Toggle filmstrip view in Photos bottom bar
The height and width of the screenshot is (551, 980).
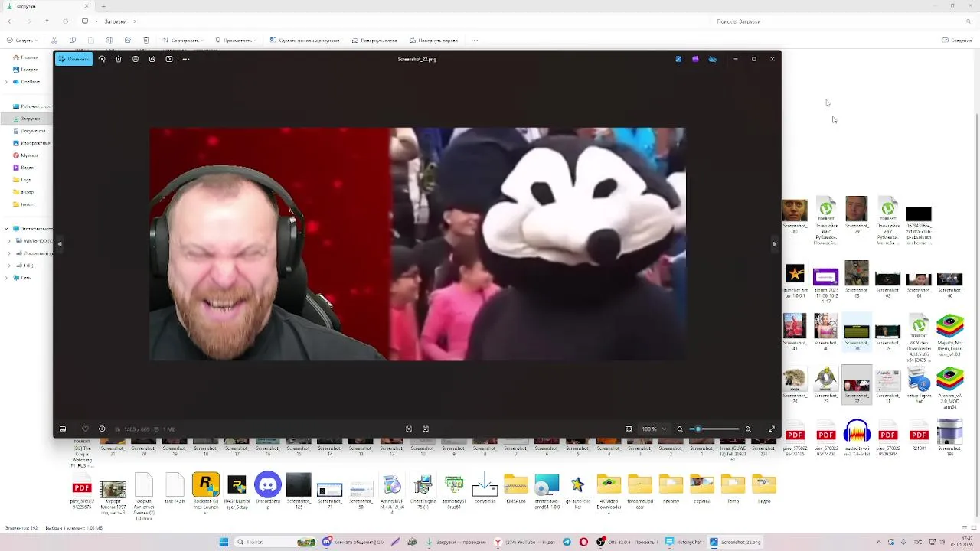pos(63,429)
